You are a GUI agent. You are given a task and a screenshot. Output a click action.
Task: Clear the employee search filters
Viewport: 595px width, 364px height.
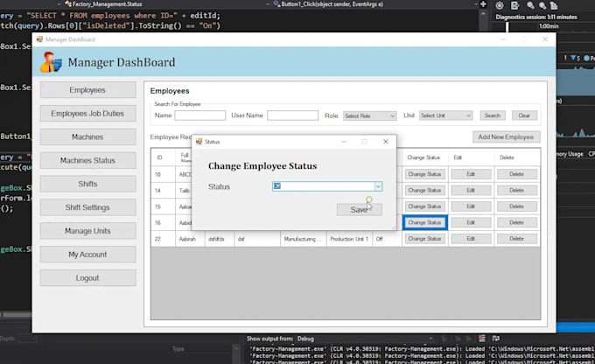(x=523, y=115)
